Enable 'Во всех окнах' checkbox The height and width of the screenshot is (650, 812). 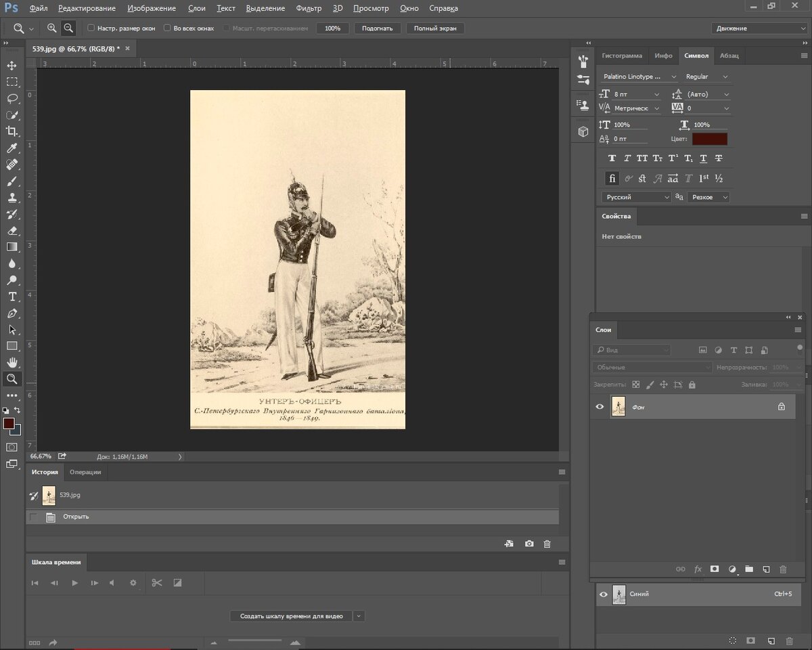point(167,28)
